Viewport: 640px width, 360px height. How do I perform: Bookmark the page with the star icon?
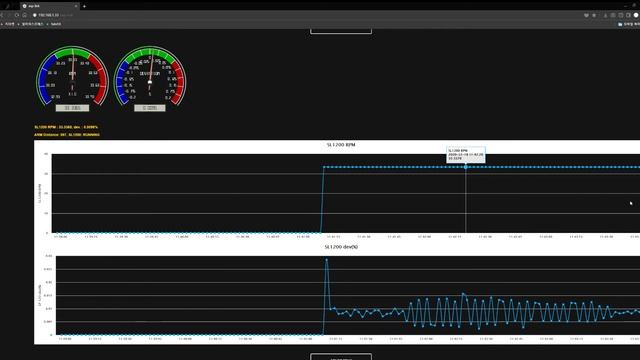[594, 15]
